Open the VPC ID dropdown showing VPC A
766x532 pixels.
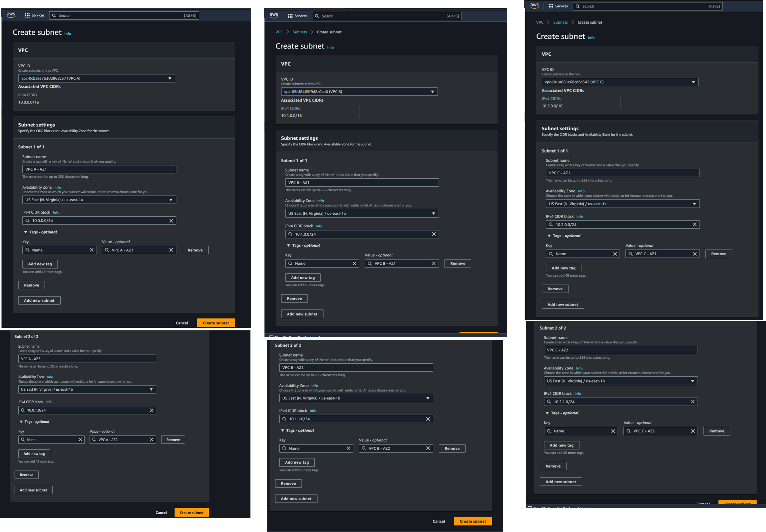coord(96,78)
